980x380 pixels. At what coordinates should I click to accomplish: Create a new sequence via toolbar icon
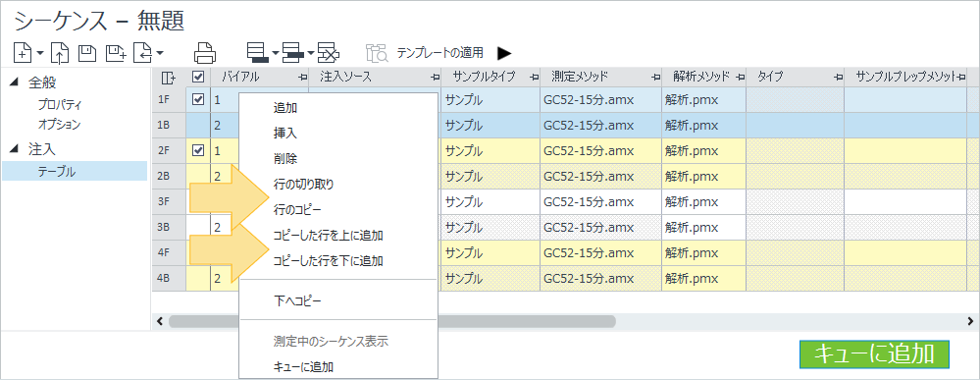coord(24,53)
